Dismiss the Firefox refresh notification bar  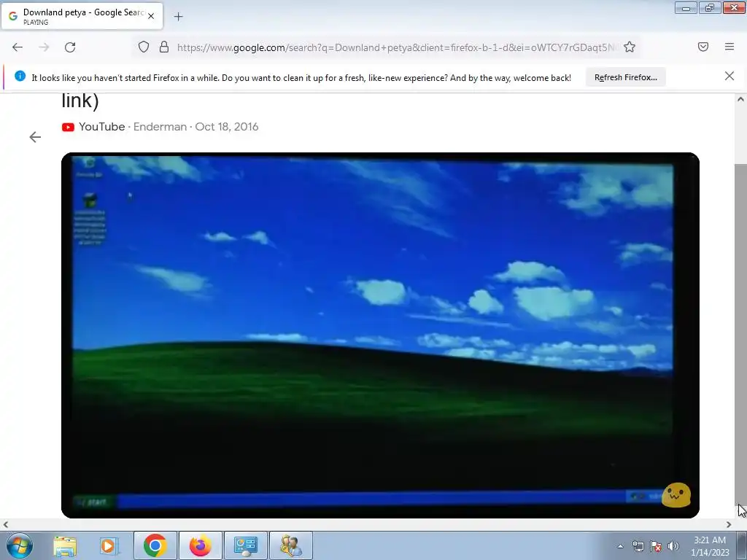[x=729, y=76]
